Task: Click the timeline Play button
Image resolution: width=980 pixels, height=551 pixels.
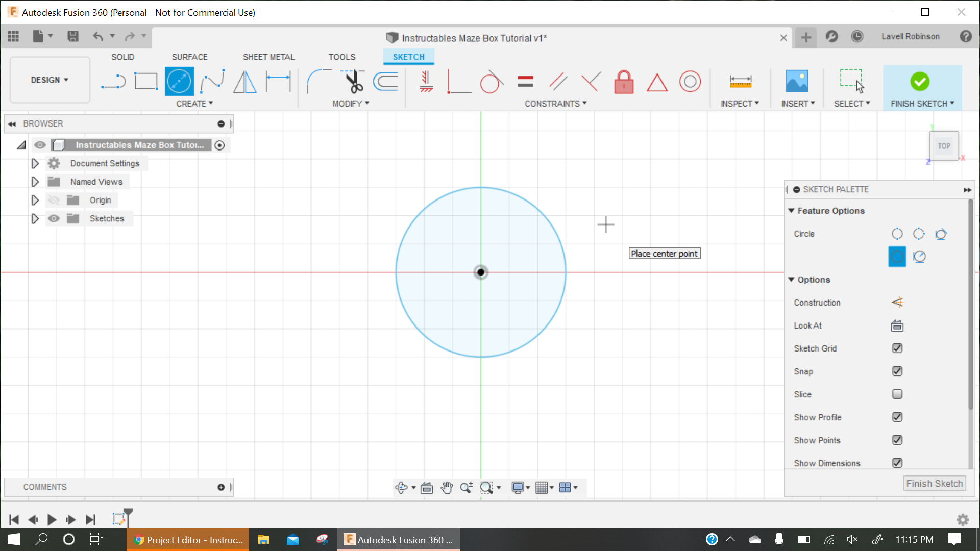Action: [x=52, y=520]
